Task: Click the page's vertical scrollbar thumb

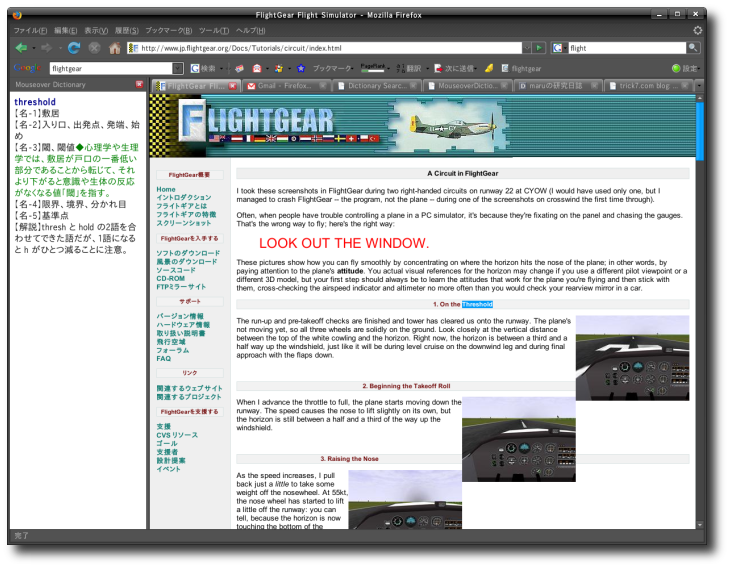Action: pyautogui.click(x=699, y=130)
